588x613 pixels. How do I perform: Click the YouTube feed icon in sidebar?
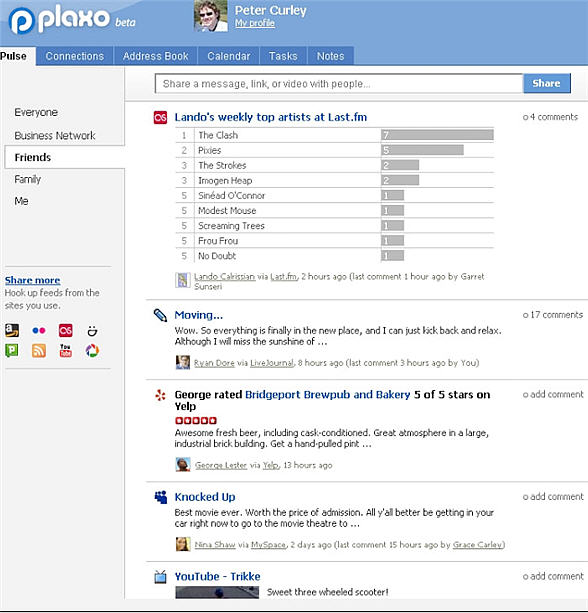click(65, 350)
